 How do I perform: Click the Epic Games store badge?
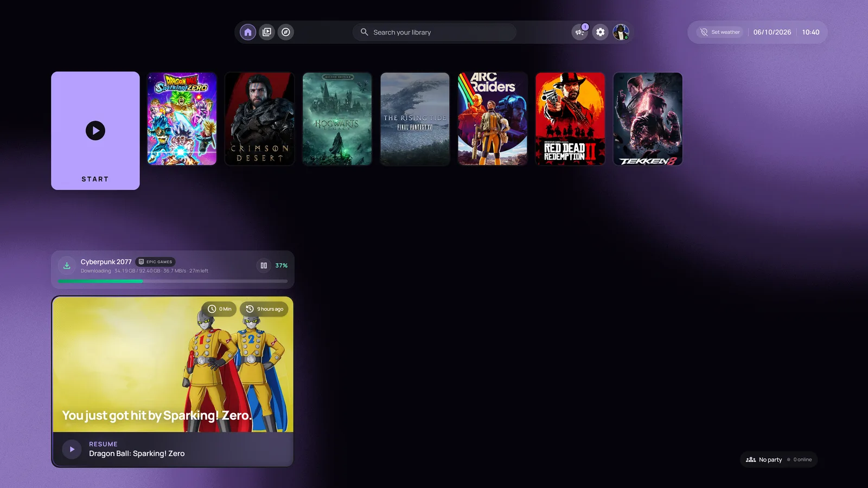coord(155,261)
